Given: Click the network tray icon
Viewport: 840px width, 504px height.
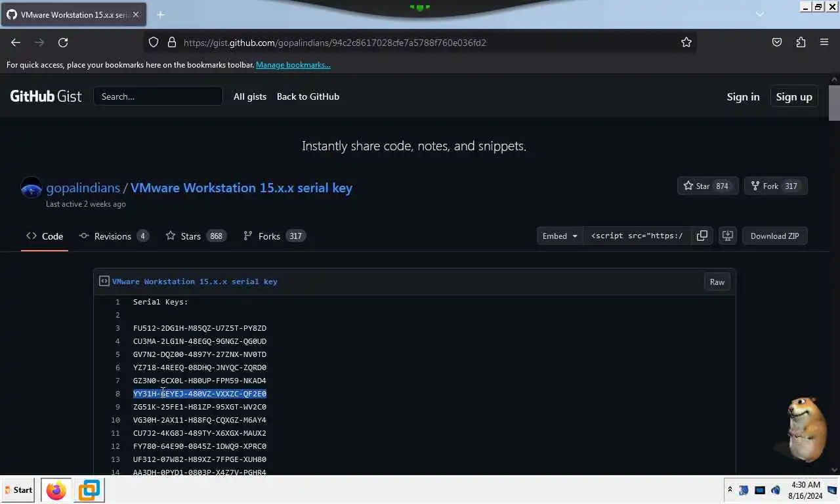Looking at the screenshot, I should 760,490.
